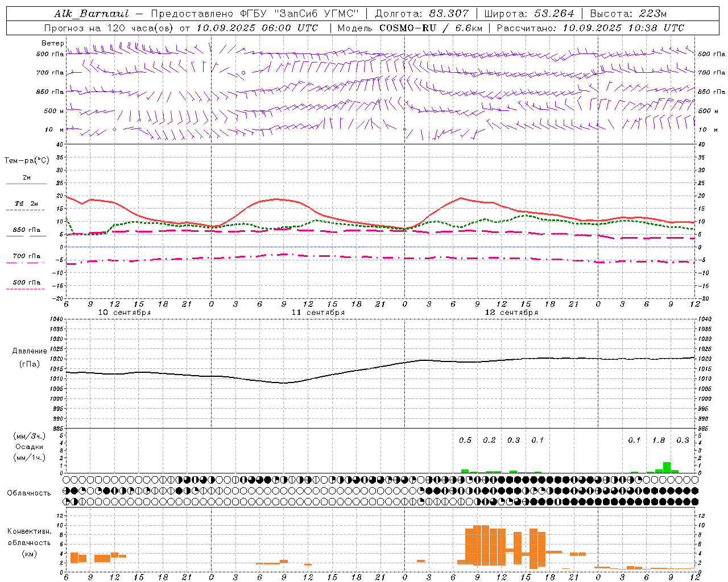Viewport: 728px width, 582px height.
Task: Click the Alk_Barnaul station title
Action: (92, 14)
